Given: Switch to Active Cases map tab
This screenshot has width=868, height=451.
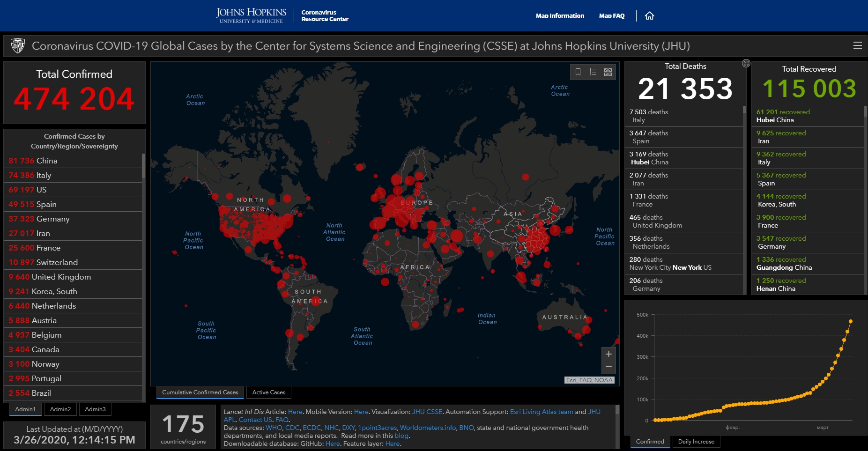Looking at the screenshot, I should coord(269,392).
